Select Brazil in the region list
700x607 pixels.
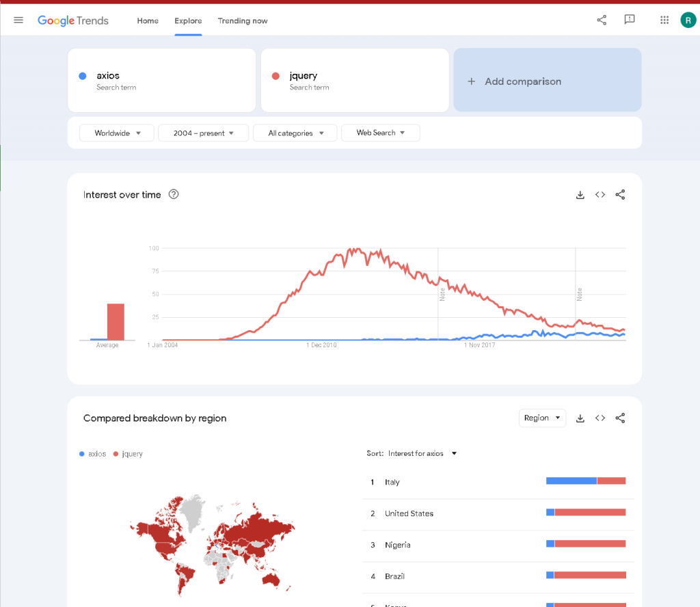pos(394,576)
